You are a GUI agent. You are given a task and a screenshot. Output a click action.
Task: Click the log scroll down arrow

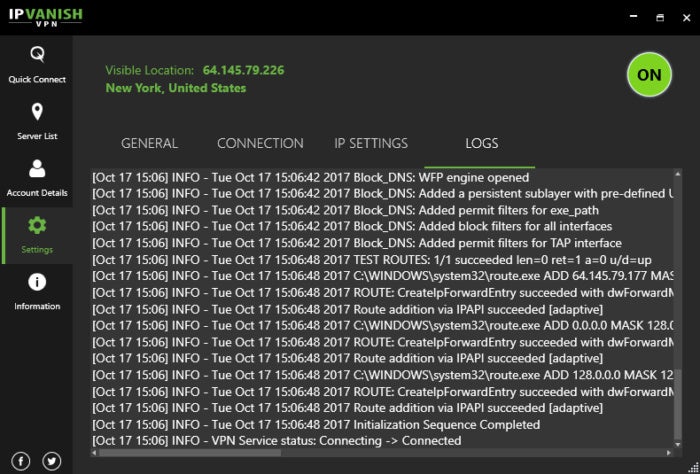point(678,444)
